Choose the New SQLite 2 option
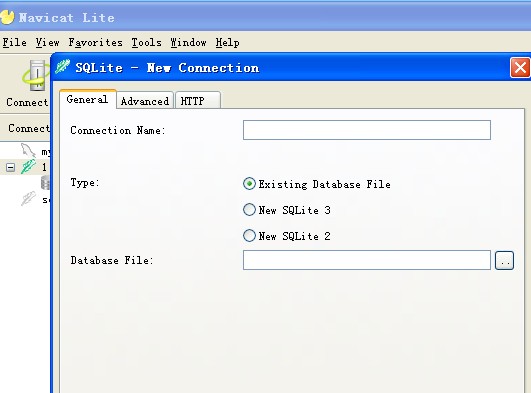 [286, 236]
